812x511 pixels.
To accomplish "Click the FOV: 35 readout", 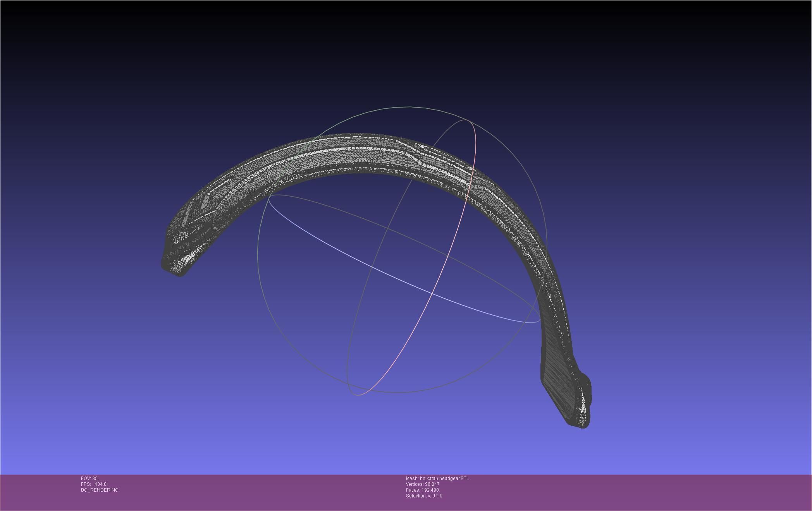I will tap(89, 478).
